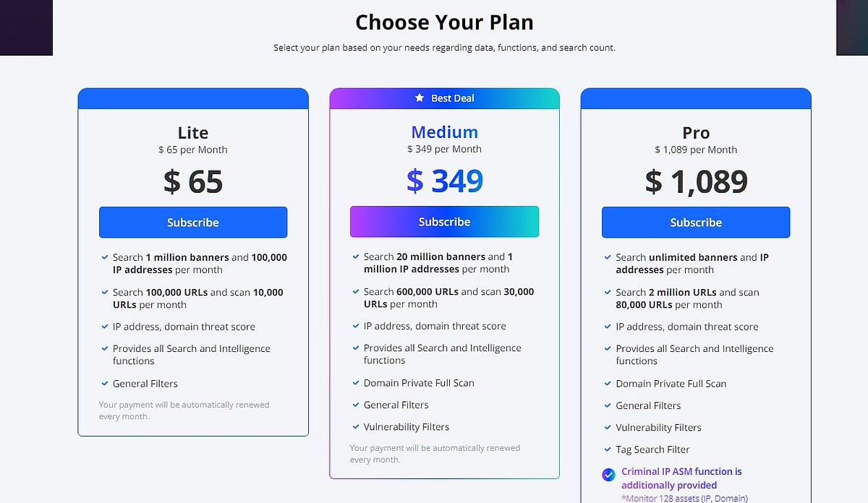Click the $ 65 Lite price
The width and height of the screenshot is (868, 503).
193,182
